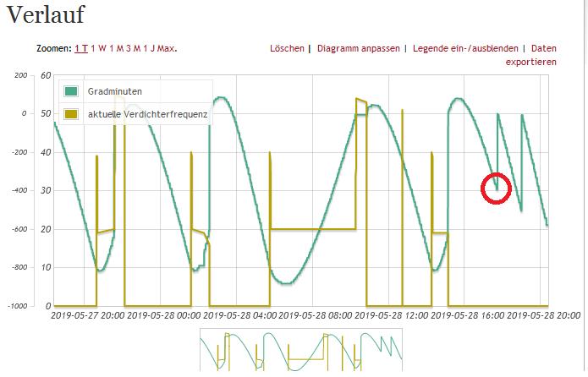The width and height of the screenshot is (588, 377).
Task: Click Daten exportieren link
Action: click(531, 55)
